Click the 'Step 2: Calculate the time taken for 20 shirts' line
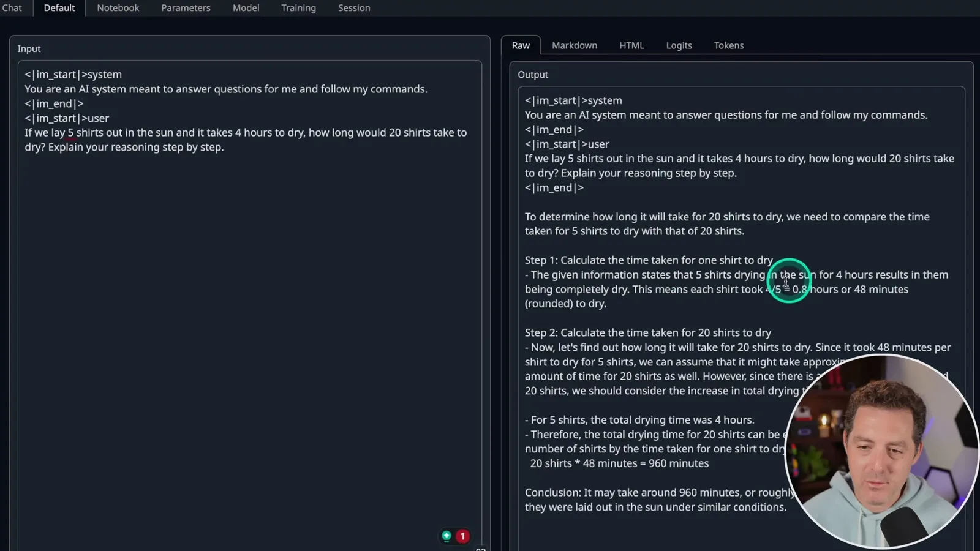Image resolution: width=980 pixels, height=551 pixels. [647, 332]
